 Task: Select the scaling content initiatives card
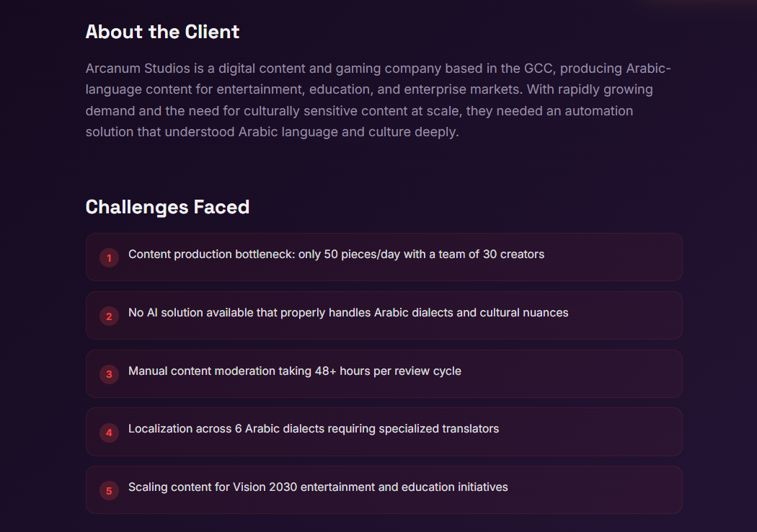(384, 489)
